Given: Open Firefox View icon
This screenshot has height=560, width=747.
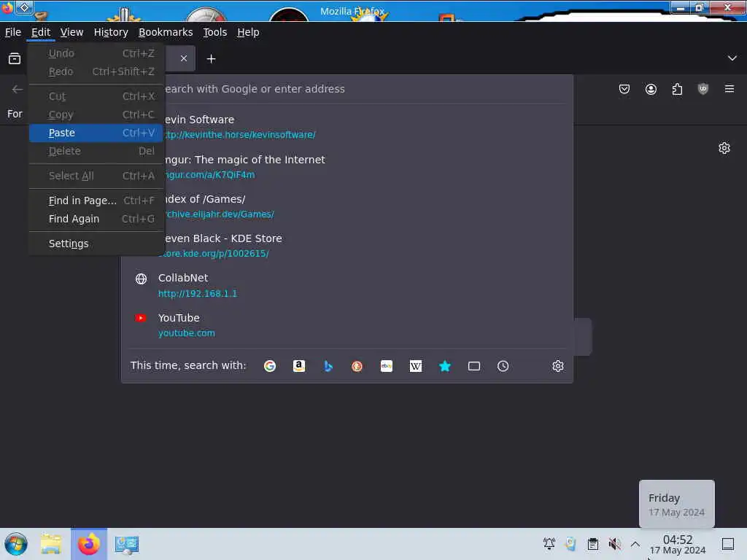Looking at the screenshot, I should point(15,58).
